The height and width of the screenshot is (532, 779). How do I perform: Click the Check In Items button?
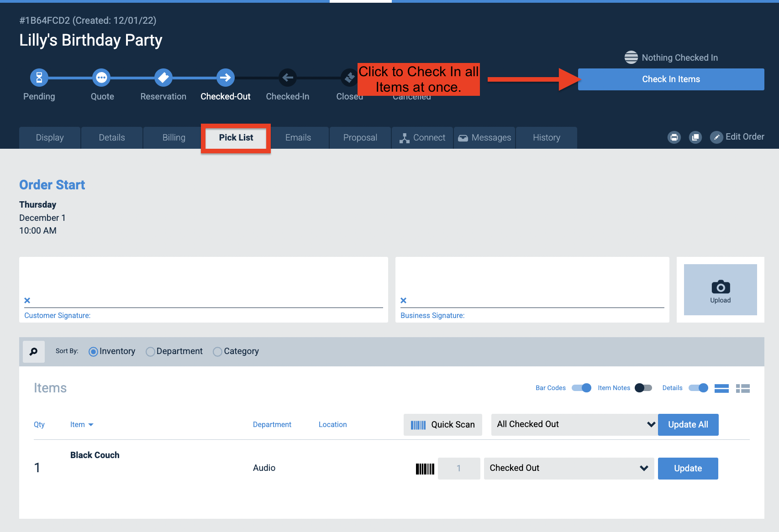pos(671,79)
